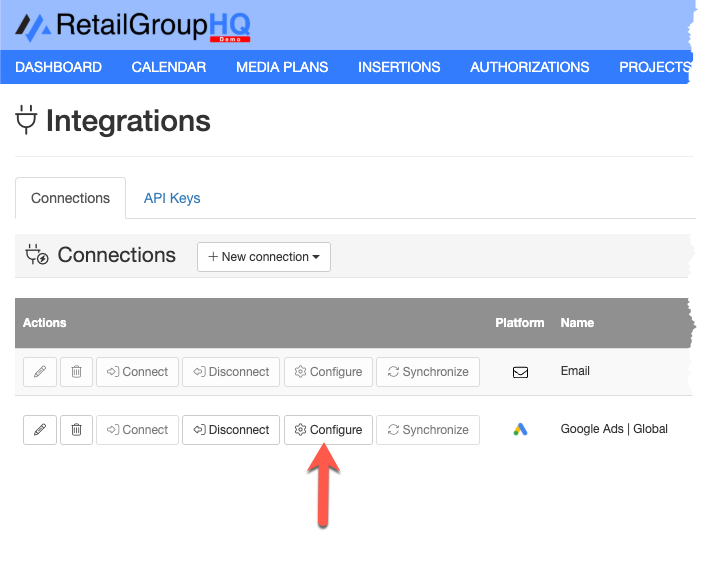Synchronize the Google Ads | Global connection

tap(428, 430)
